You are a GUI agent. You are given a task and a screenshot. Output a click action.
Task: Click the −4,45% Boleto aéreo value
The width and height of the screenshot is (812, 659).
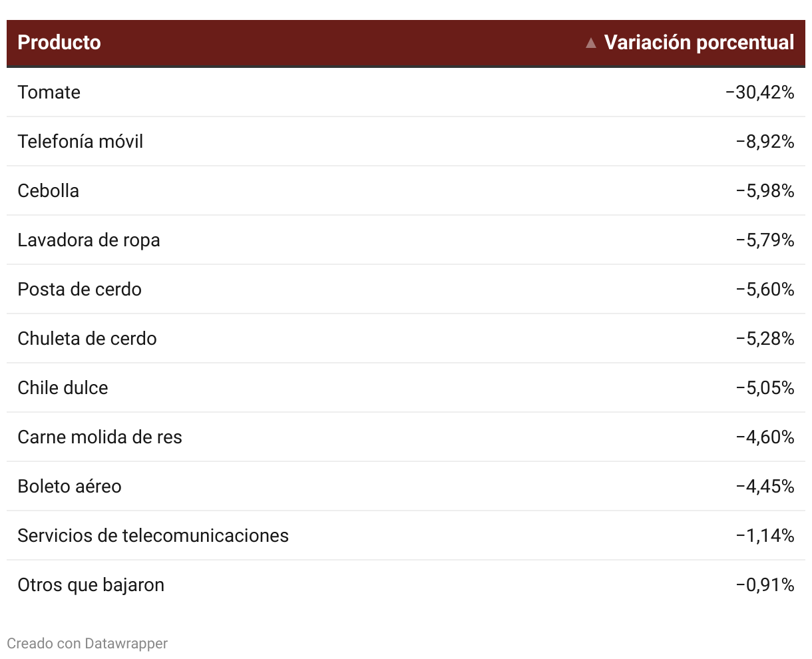point(765,487)
